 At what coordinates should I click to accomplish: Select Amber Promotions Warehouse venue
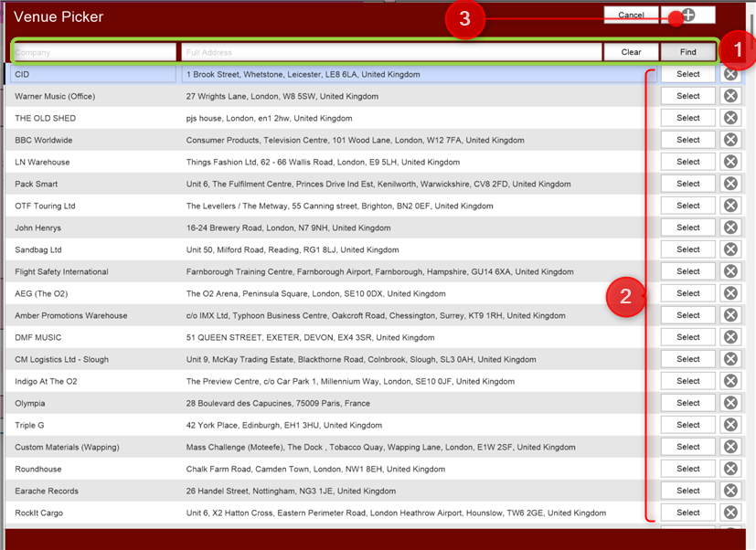pos(688,315)
